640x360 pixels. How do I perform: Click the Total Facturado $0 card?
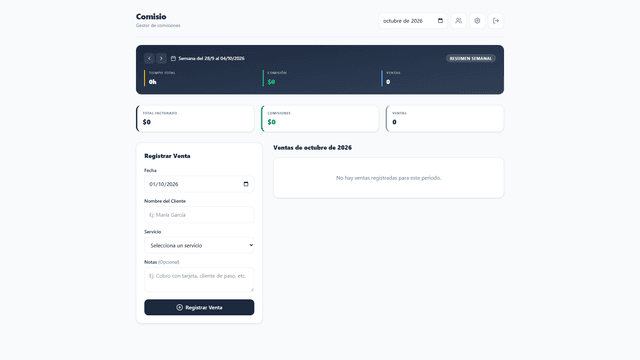click(x=195, y=119)
